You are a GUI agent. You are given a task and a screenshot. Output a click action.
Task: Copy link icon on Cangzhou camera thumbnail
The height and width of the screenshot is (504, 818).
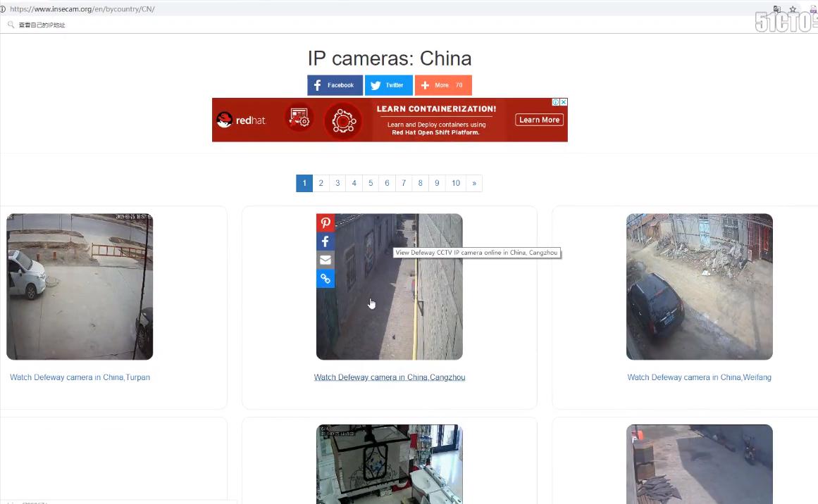point(325,279)
